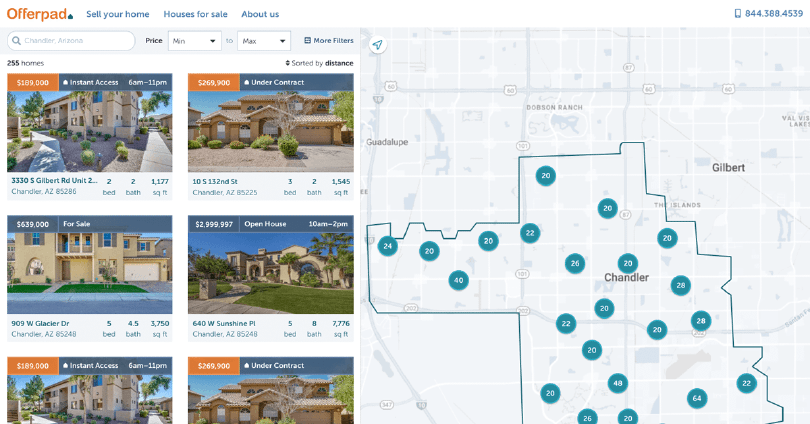The width and height of the screenshot is (810, 424).
Task: Click the sort arrows icon beside Sorted by
Action: point(288,63)
